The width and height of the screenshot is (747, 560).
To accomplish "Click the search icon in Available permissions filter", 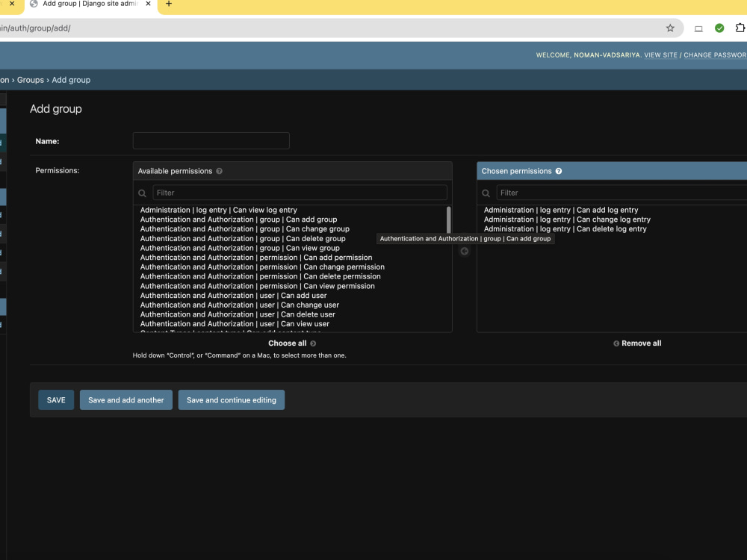I will [x=143, y=193].
